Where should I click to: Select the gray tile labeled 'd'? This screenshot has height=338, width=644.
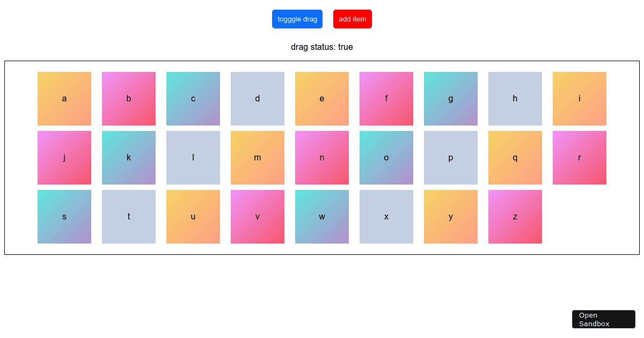point(258,98)
